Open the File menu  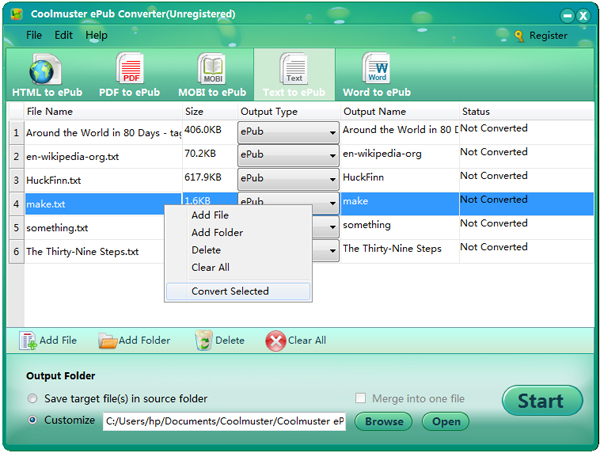click(x=34, y=35)
